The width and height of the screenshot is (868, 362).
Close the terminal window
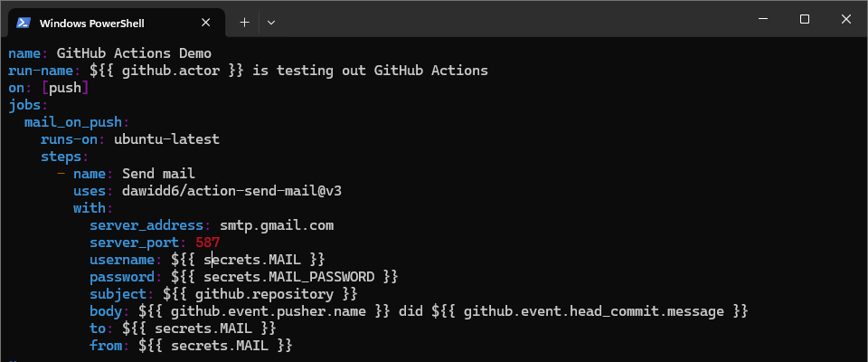click(846, 19)
